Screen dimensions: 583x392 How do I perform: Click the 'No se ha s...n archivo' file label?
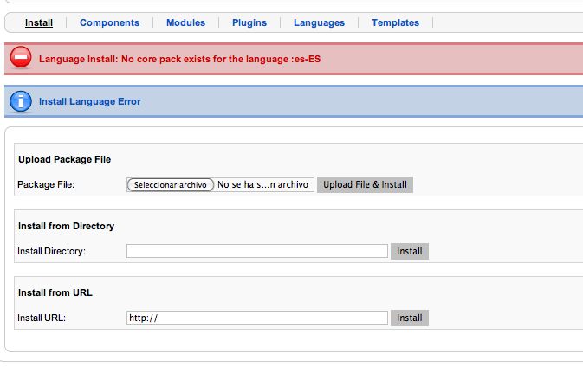pyautogui.click(x=262, y=184)
